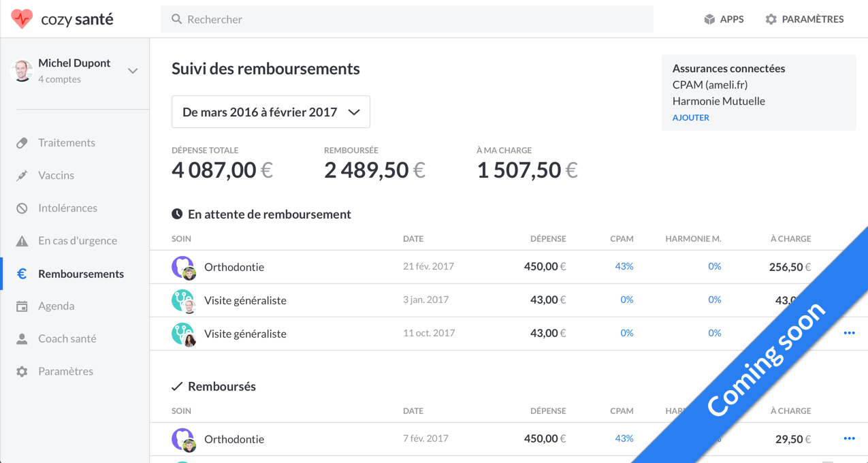868x463 pixels.
Task: Click the 7 fév. 2017 date
Action: (x=425, y=438)
